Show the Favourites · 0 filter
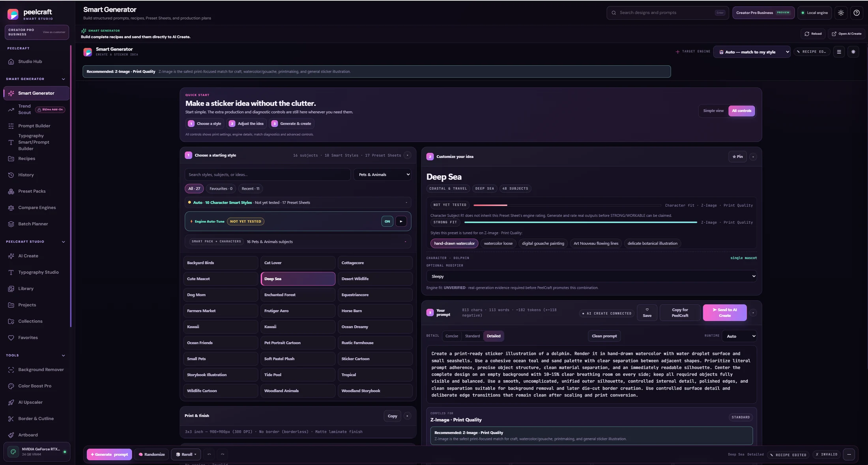Image resolution: width=868 pixels, height=465 pixels. (x=221, y=189)
